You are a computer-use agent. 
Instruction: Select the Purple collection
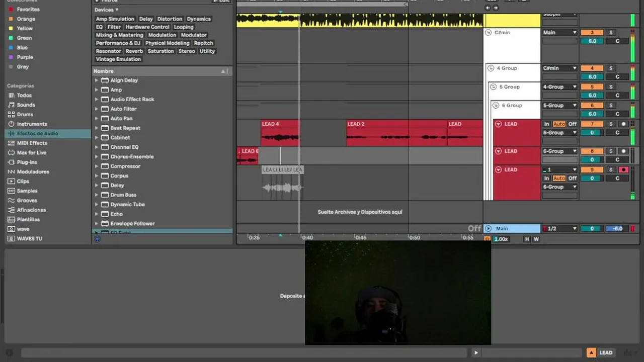coord(25,57)
